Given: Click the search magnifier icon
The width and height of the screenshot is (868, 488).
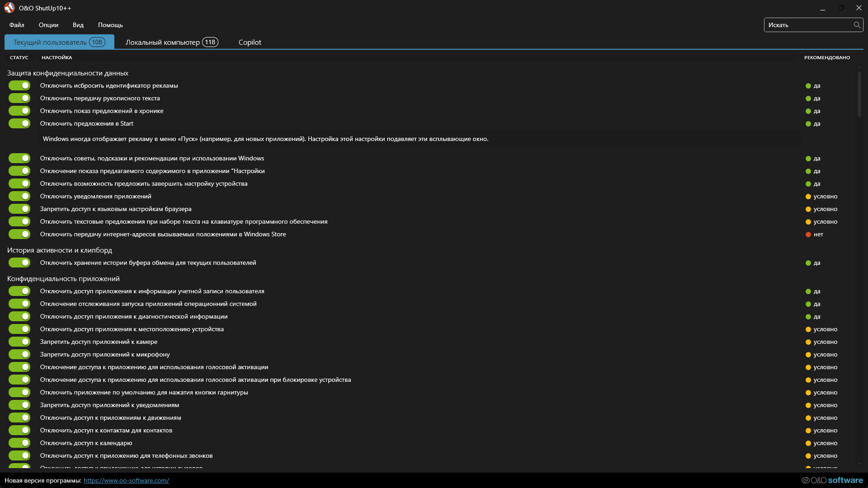Looking at the screenshot, I should coord(857,25).
